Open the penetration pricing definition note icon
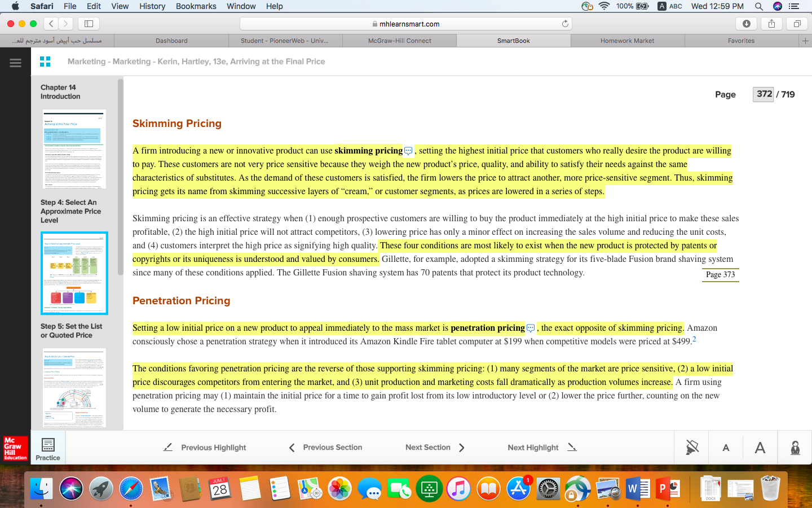 (x=531, y=328)
